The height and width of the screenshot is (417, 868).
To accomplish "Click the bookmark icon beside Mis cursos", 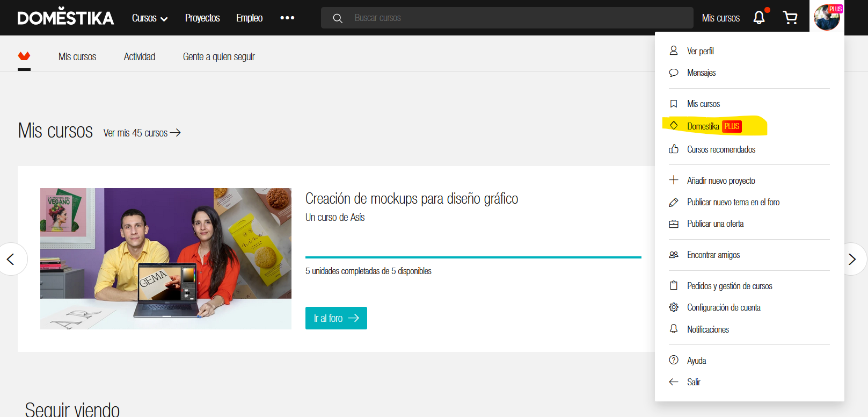I will (674, 104).
